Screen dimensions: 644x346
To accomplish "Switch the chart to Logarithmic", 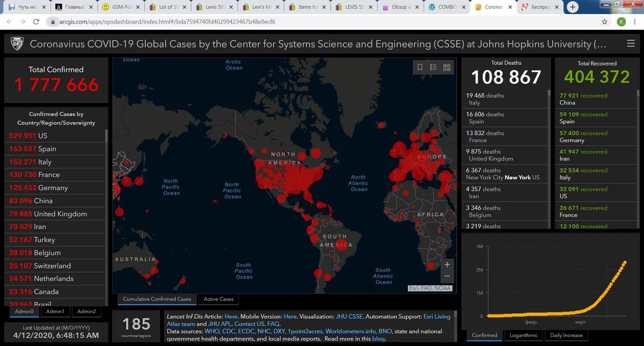I will [x=523, y=335].
